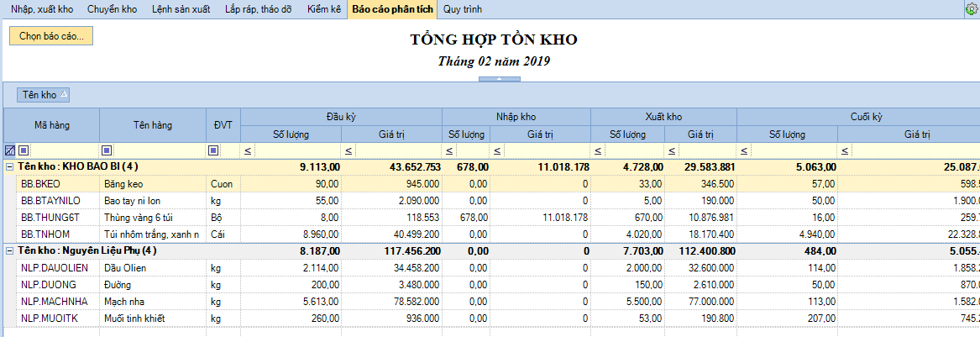
Task: Switch to the Nhập, xuất kho tab
Action: coord(42,8)
